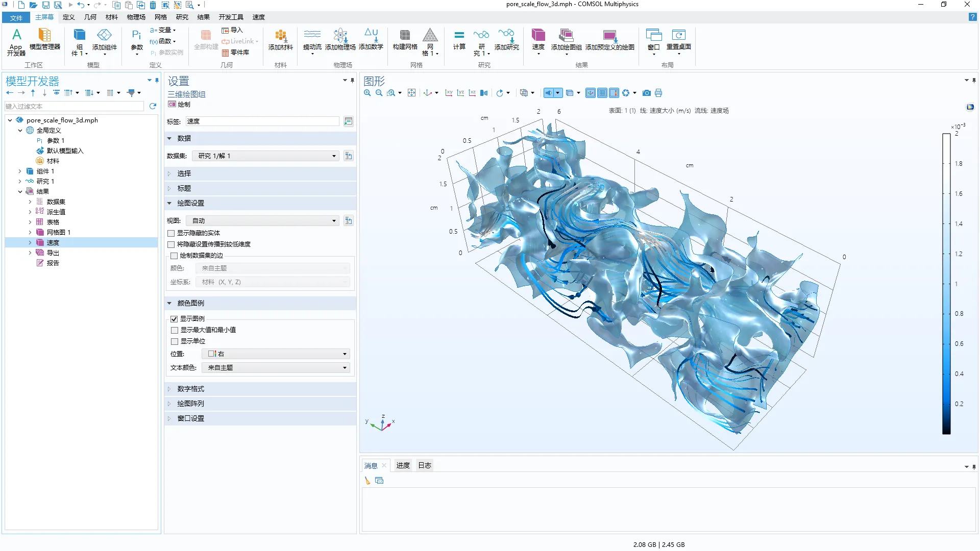Screen dimensions: 980x551
Task: Open the Model Manager in ribbon
Action: [44, 40]
